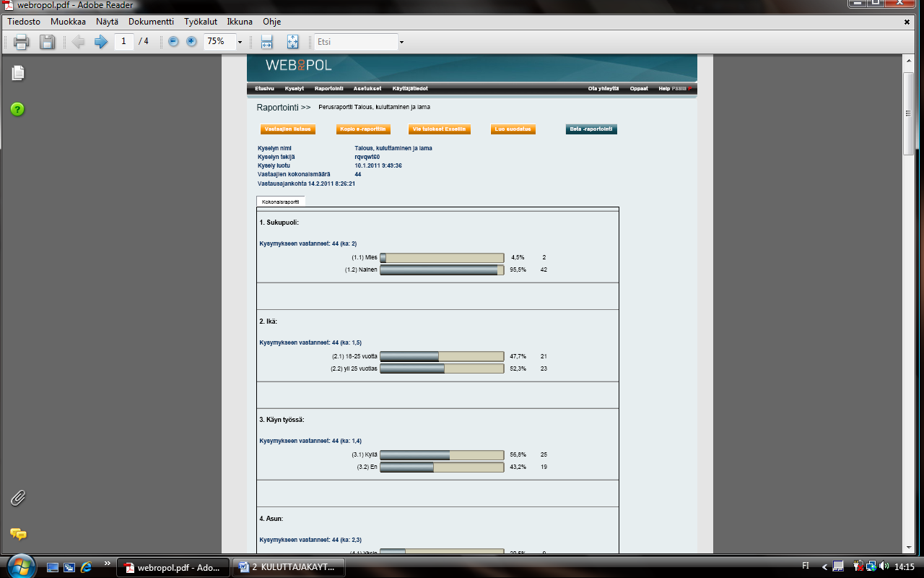Screen dimensions: 924x578
Task: Switch to the KULUTTAJAKAYT... Word taskbar button
Action: click(x=289, y=567)
